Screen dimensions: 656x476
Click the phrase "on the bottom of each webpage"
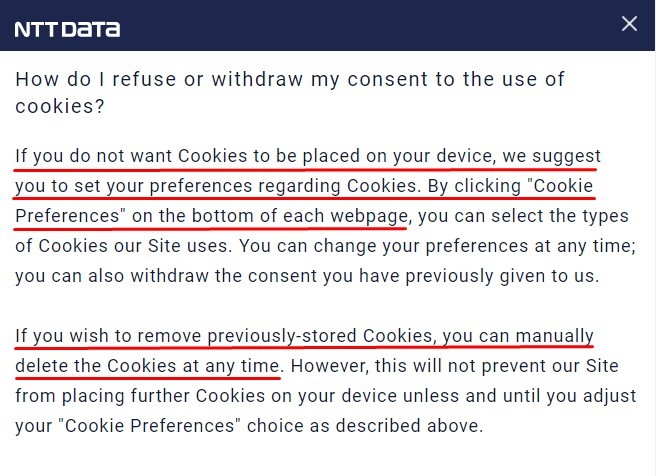pos(269,216)
